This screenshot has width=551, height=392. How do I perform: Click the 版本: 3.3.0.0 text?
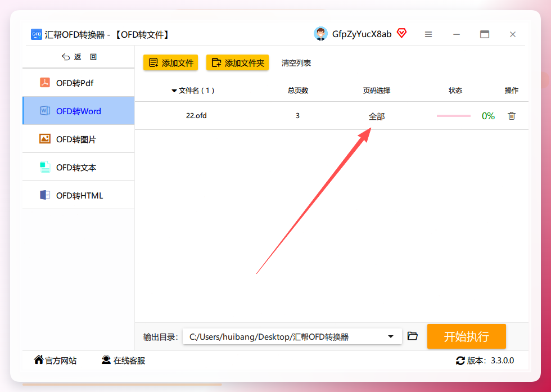pyautogui.click(x=490, y=361)
